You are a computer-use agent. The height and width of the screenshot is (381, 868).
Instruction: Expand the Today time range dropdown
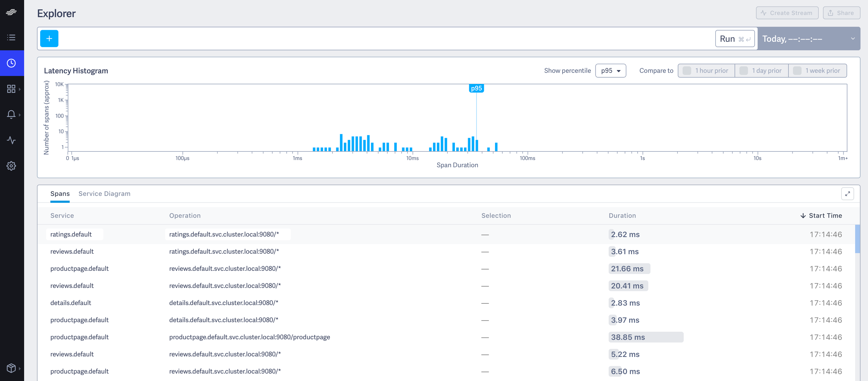click(x=808, y=39)
